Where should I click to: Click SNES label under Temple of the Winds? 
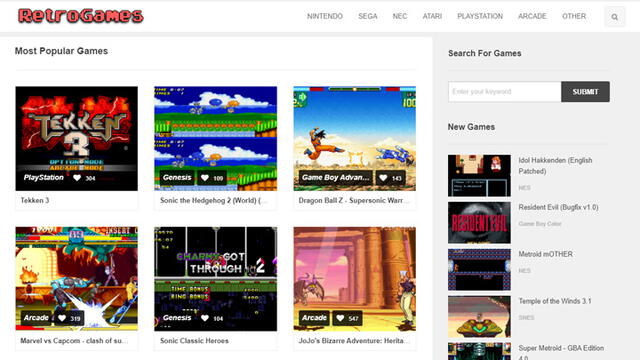[x=526, y=318]
